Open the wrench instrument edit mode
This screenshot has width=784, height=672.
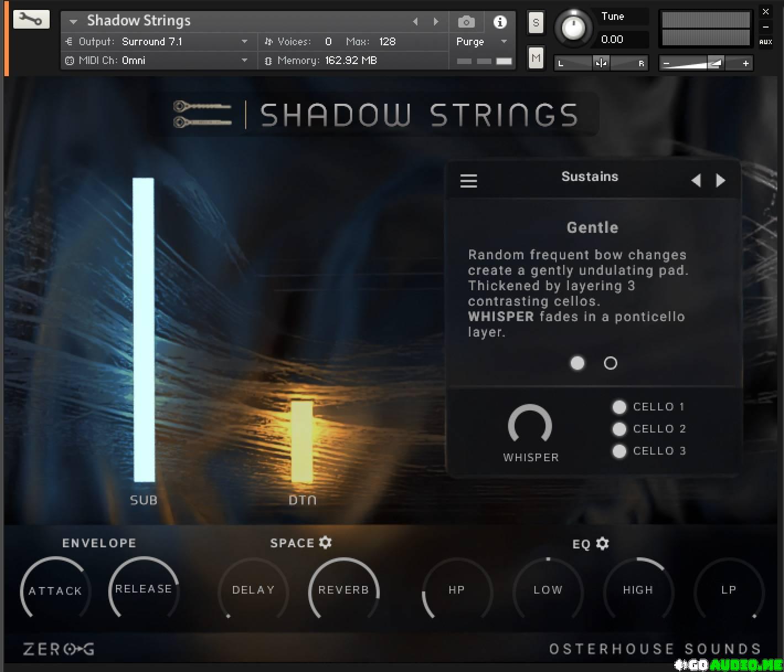pyautogui.click(x=31, y=20)
